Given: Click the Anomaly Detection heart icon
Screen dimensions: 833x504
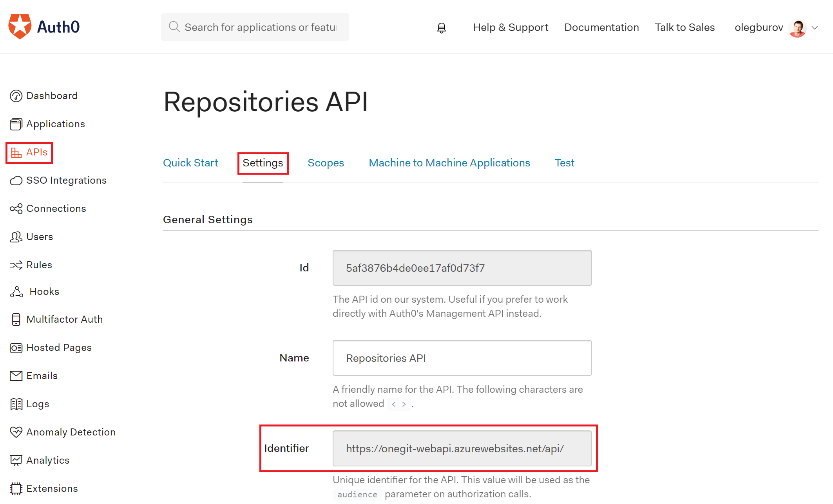Looking at the screenshot, I should (16, 432).
